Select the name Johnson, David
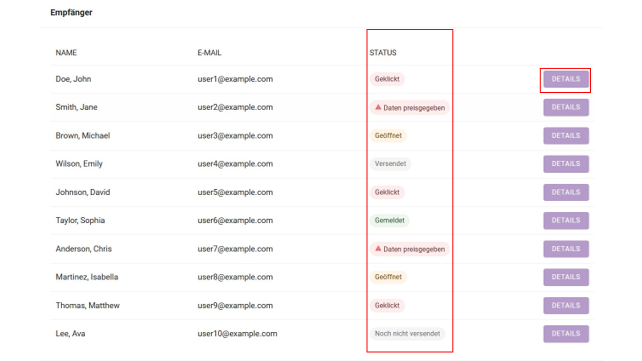 point(83,192)
